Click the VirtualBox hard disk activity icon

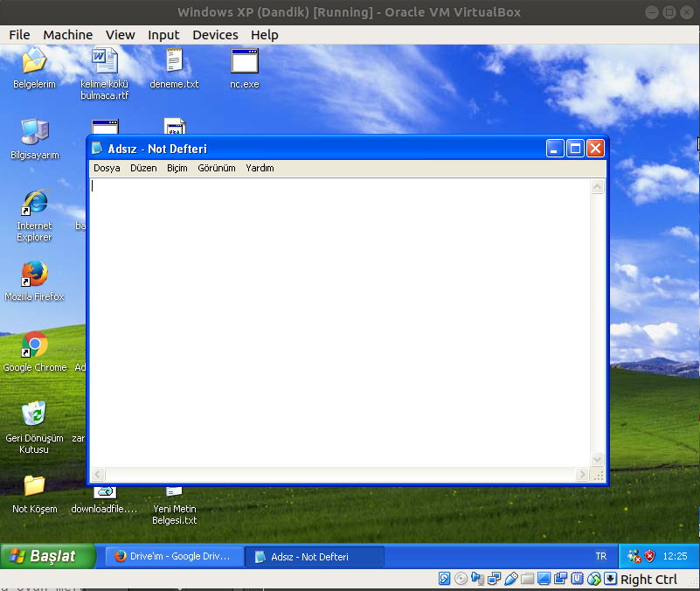444,579
